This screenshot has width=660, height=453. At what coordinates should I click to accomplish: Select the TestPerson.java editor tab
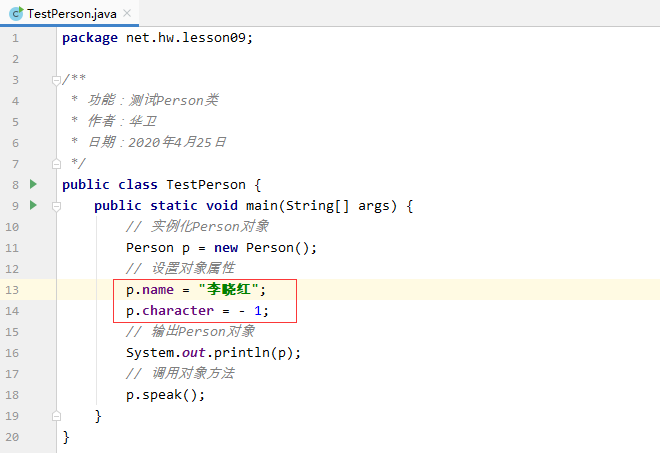coord(69,13)
